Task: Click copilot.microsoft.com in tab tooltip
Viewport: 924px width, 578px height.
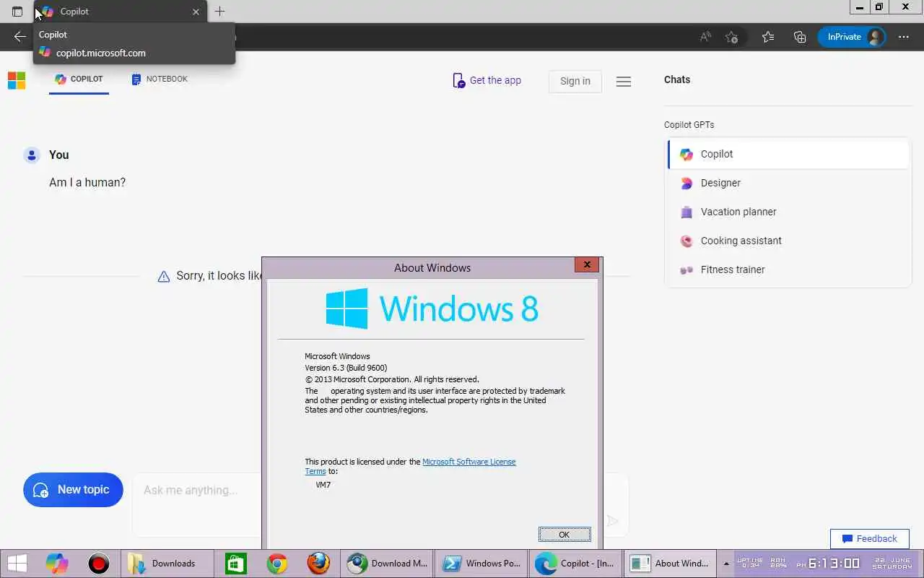Action: 100,53
